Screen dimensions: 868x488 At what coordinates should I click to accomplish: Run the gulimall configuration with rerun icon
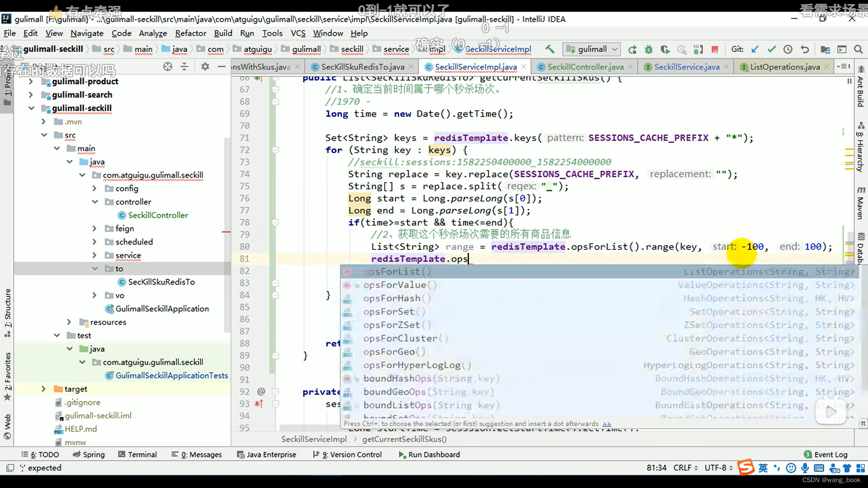click(x=632, y=49)
